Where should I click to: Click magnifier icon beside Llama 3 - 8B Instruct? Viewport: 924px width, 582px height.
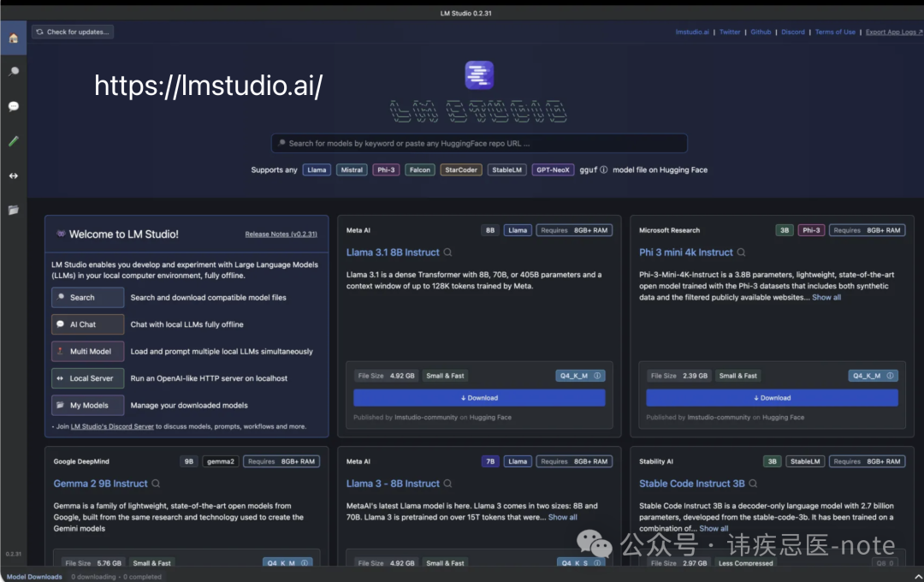[447, 484]
